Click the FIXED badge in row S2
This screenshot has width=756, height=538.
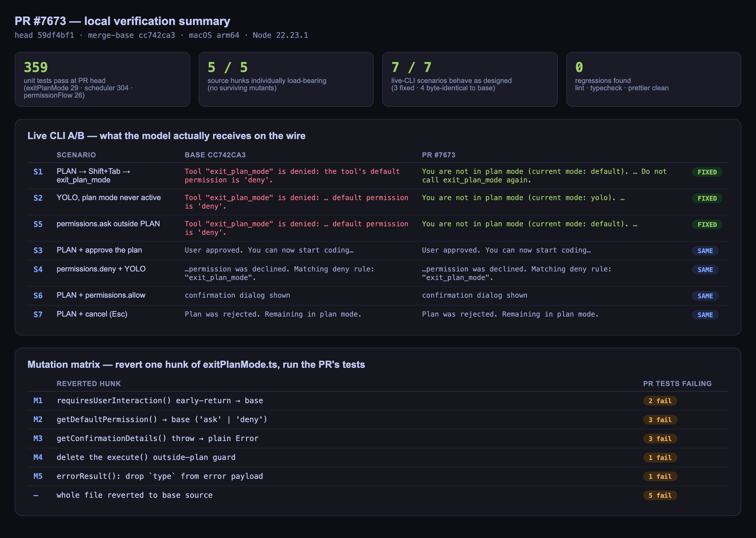[707, 199]
